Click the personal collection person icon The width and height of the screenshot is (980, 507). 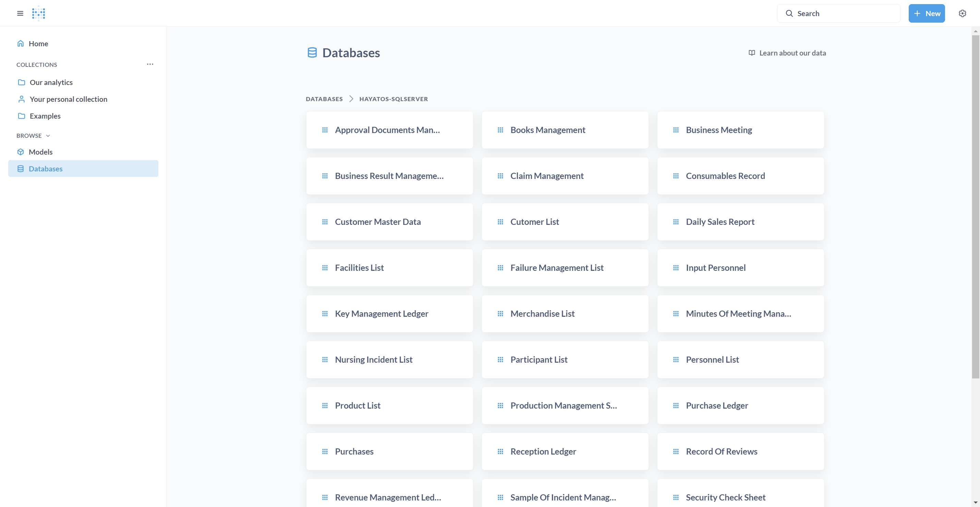22,99
